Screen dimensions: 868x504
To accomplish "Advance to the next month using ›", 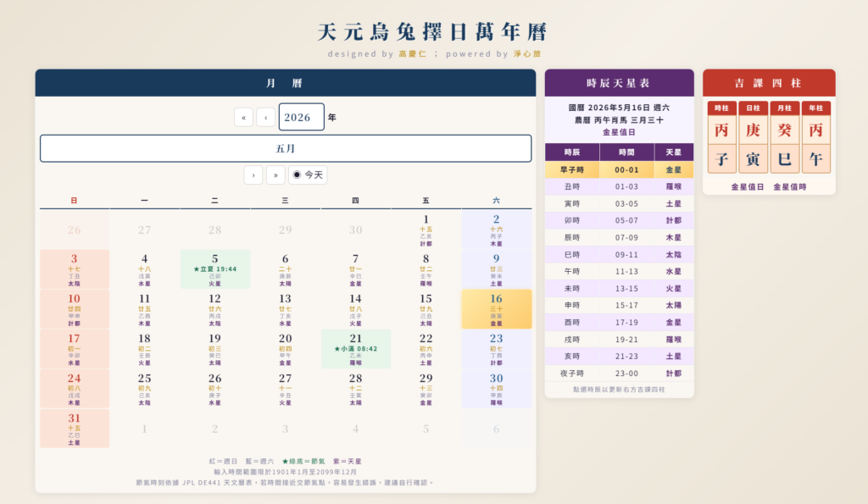I will point(253,174).
